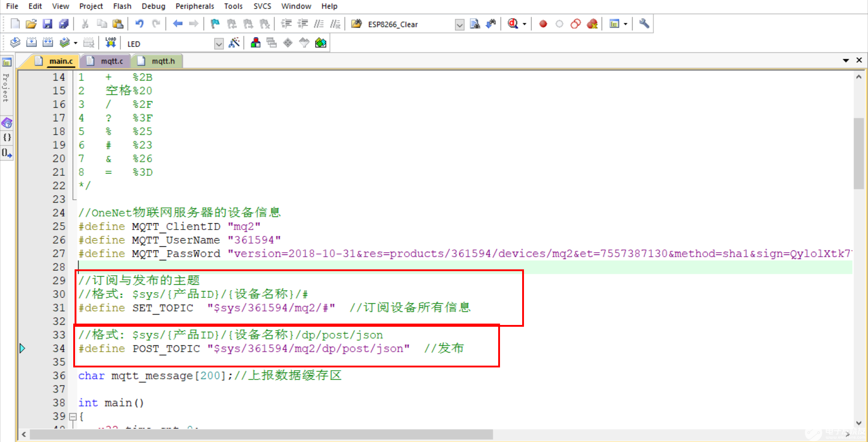Open the Find dialog document-binoculars icon
The width and height of the screenshot is (868, 442).
(475, 24)
